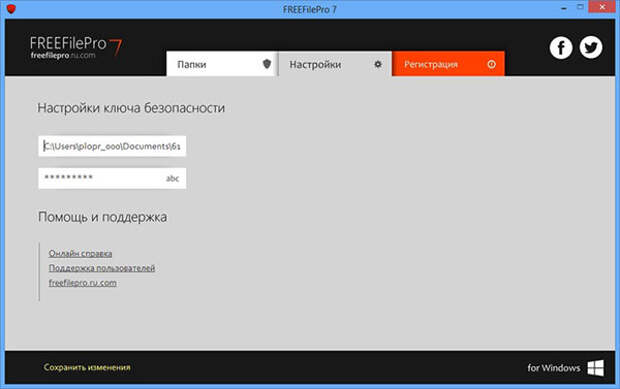Click the gear icon on Настройки tab
Screen dimensions: 620x389
[378, 64]
